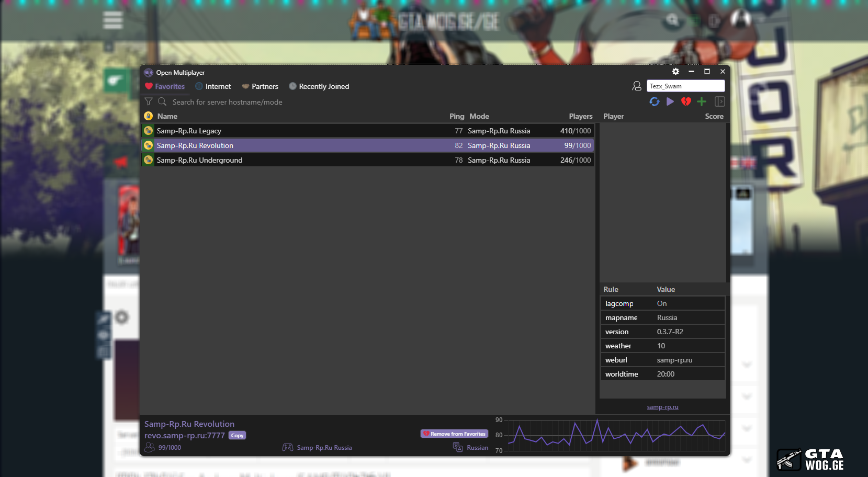The width and height of the screenshot is (868, 477).
Task: Switch to the Internet tab
Action: pyautogui.click(x=213, y=86)
